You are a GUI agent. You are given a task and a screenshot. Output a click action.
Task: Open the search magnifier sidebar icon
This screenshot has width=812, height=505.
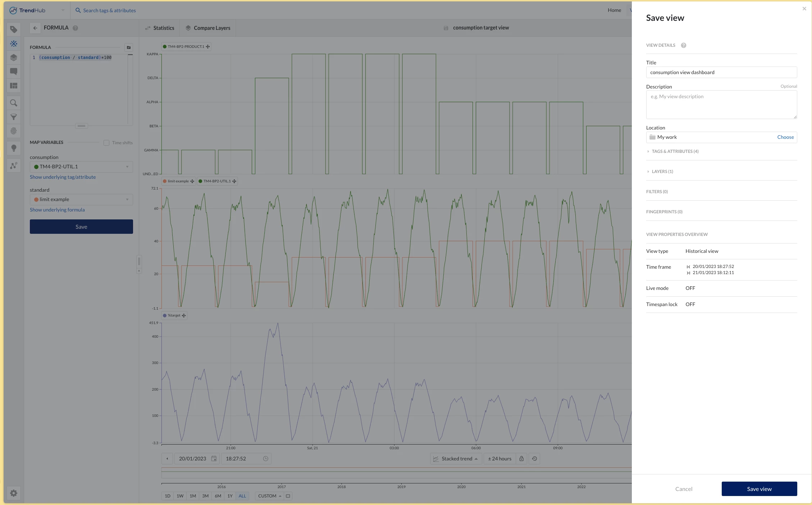(x=14, y=103)
